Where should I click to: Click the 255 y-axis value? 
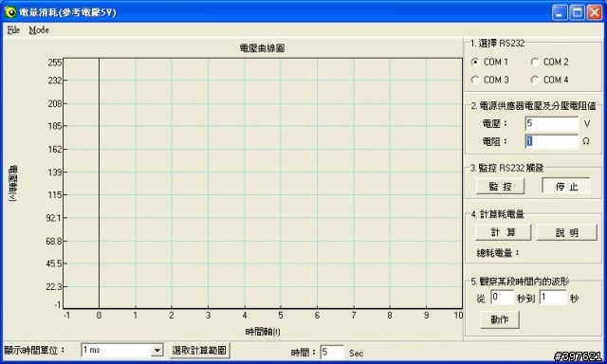click(55, 63)
